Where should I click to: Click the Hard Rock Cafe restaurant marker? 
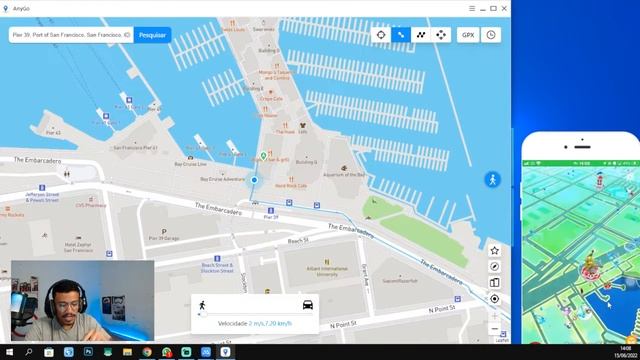click(291, 179)
